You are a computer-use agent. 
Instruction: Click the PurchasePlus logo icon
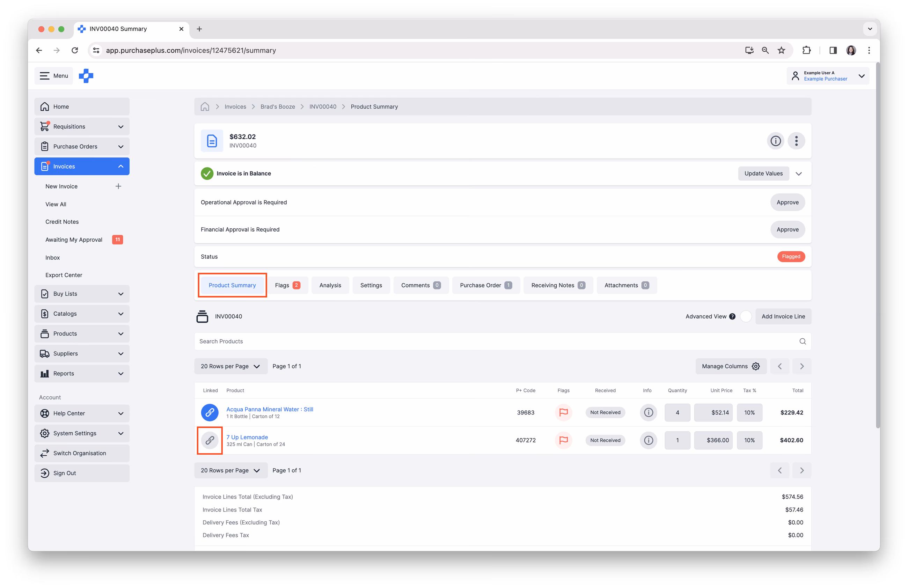point(86,75)
